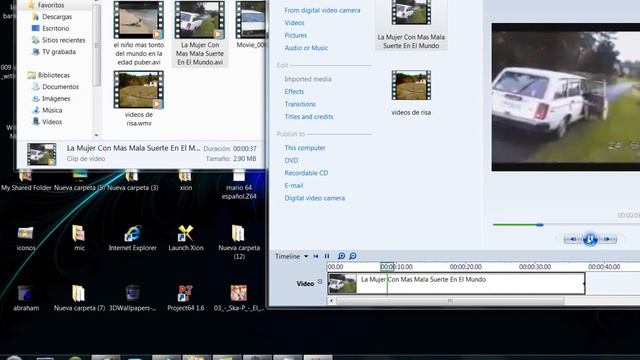Viewport: 640px width, 360px height.
Task: Open the Transitions collection
Action: click(x=300, y=104)
